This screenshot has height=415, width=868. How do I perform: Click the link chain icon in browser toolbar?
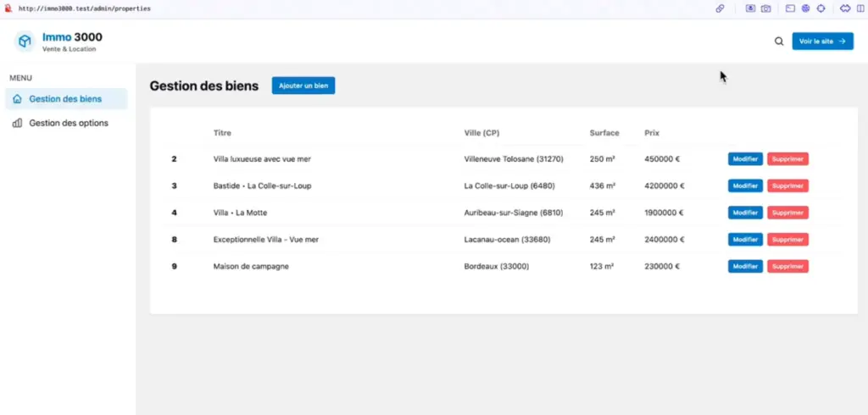tap(721, 8)
